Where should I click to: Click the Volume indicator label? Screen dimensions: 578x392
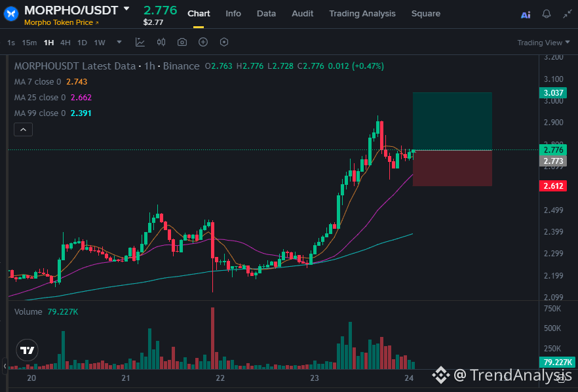(x=28, y=311)
